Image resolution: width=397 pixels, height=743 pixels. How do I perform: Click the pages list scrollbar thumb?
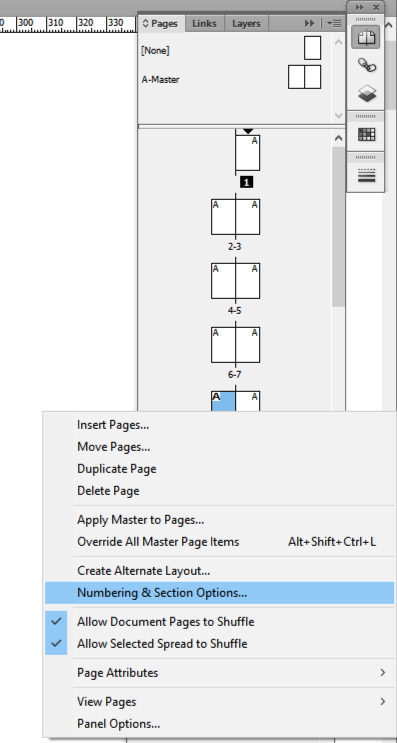[x=338, y=227]
